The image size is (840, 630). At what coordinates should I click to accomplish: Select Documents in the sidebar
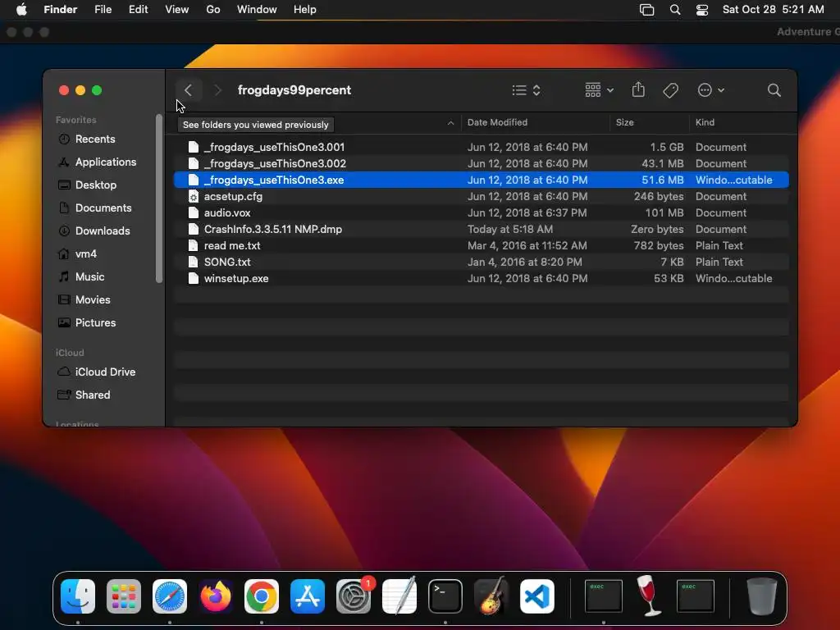pyautogui.click(x=94, y=208)
